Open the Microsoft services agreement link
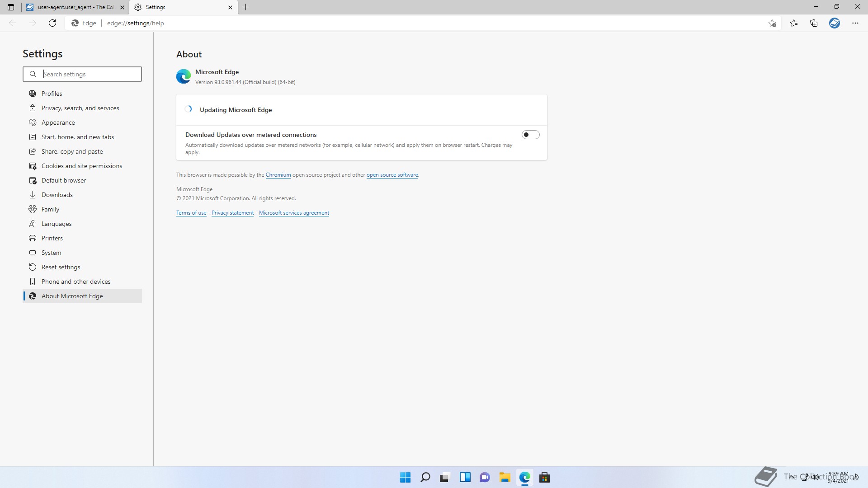The width and height of the screenshot is (868, 488). 294,213
